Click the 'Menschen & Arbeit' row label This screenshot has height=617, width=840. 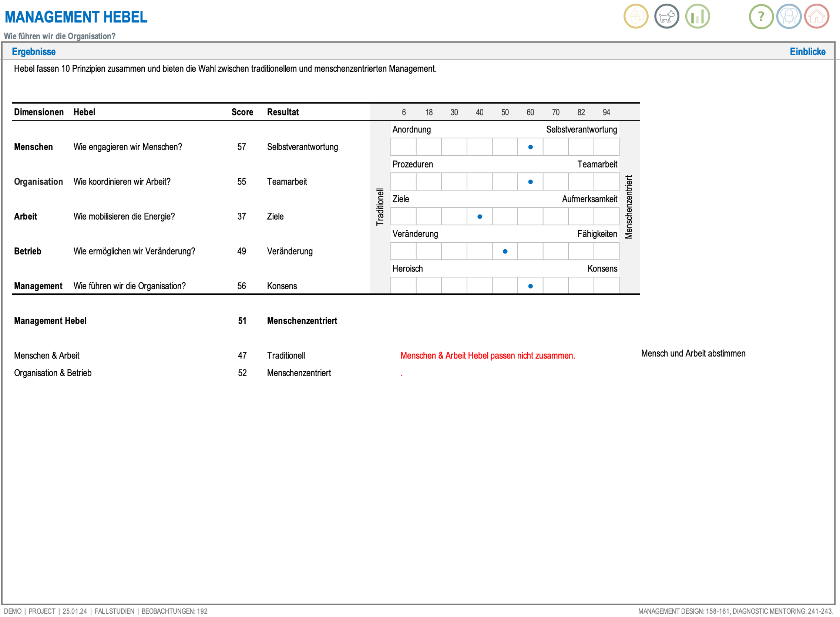pos(47,355)
